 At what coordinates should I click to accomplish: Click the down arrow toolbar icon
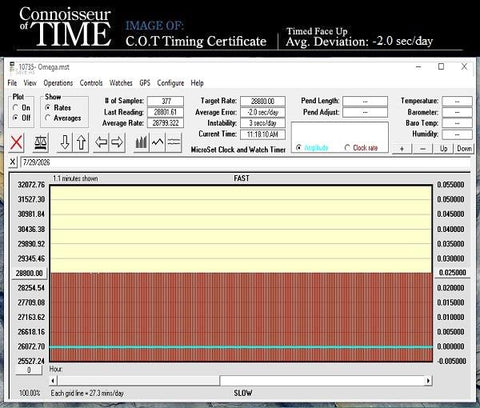coord(65,143)
